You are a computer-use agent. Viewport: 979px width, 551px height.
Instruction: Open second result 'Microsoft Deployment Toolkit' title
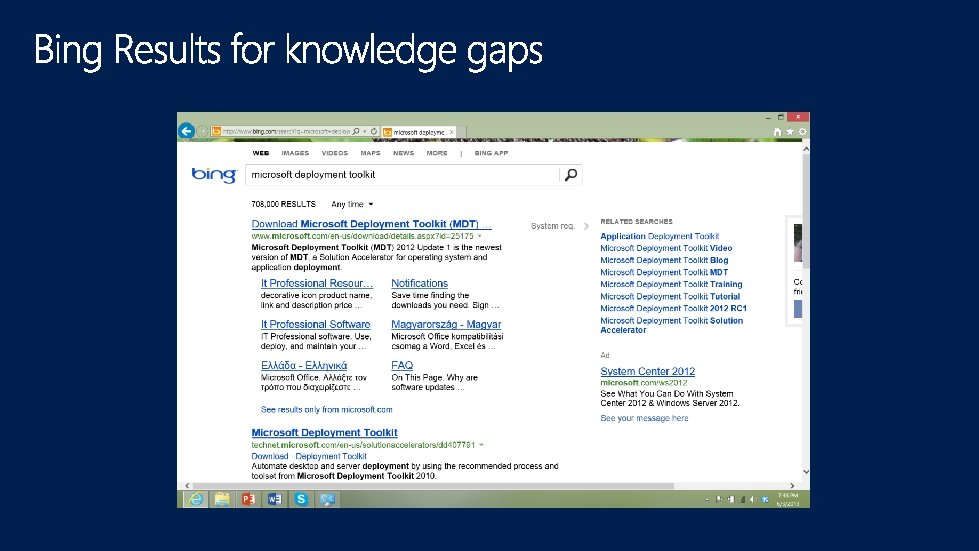click(325, 432)
